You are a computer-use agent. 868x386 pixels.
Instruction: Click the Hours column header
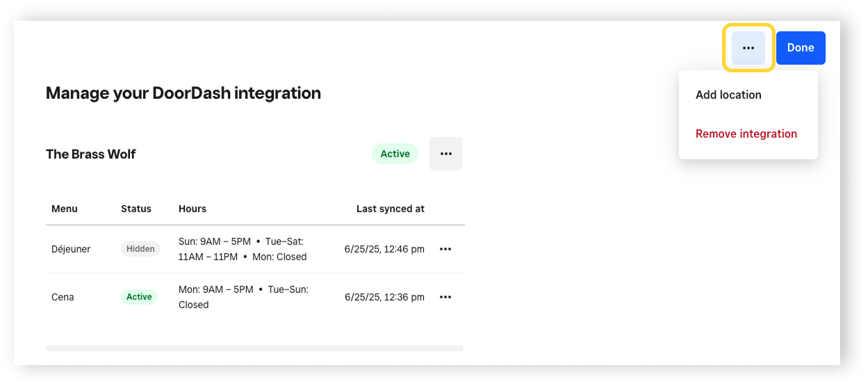point(193,209)
